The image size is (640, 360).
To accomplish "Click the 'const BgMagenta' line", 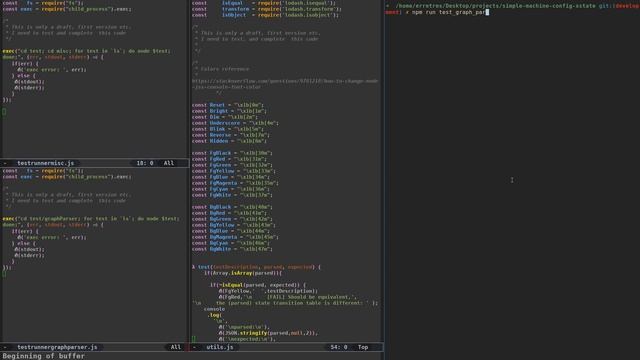I will tap(235, 237).
